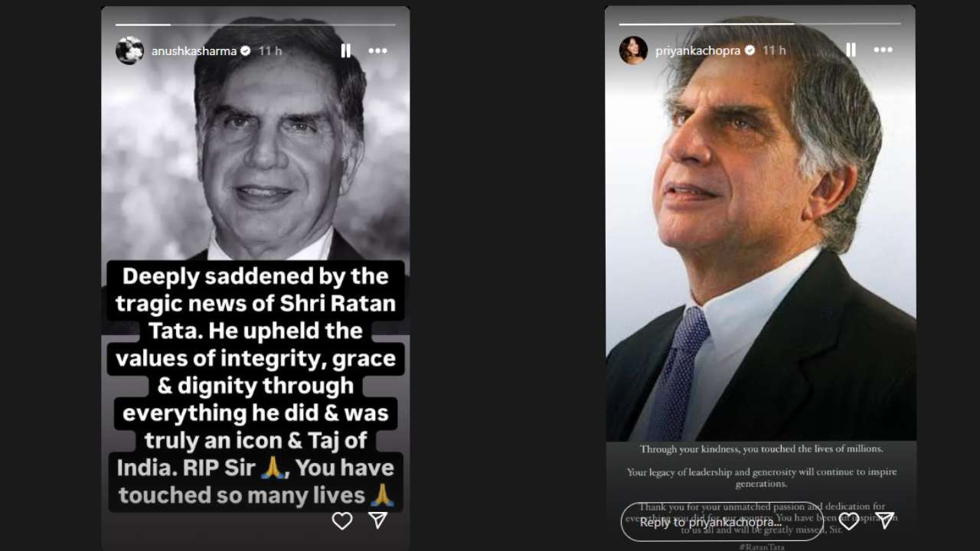Image resolution: width=980 pixels, height=551 pixels.
Task: Open anushkasharma profile picture
Action: click(x=129, y=51)
